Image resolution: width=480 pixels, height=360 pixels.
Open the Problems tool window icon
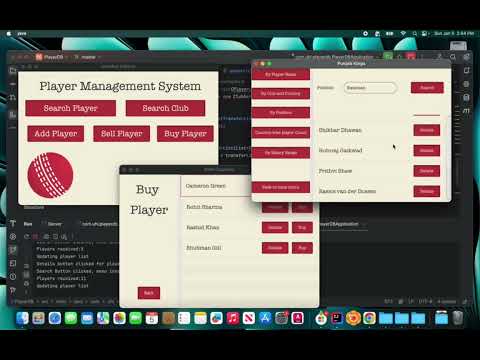coord(13,276)
